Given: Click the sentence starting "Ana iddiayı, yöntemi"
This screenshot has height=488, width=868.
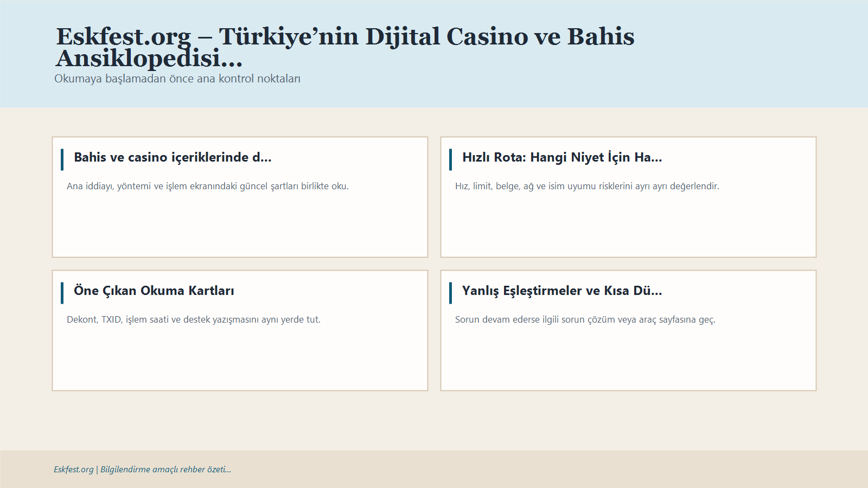Looking at the screenshot, I should point(207,186).
